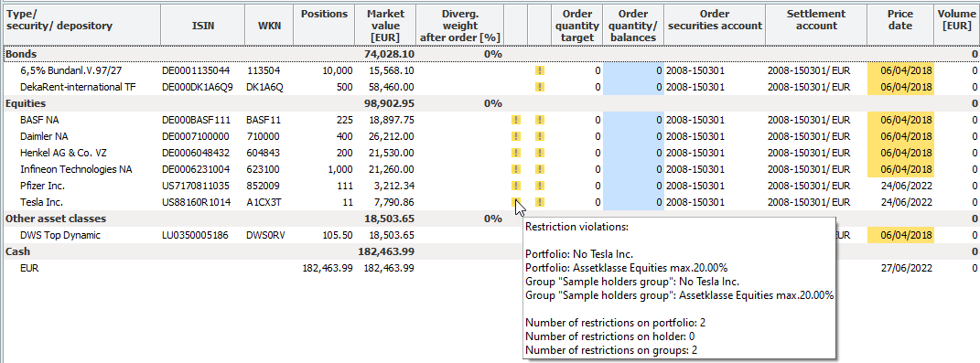Select the Bonds group row
The height and width of the screenshot is (363, 980).
490,54
